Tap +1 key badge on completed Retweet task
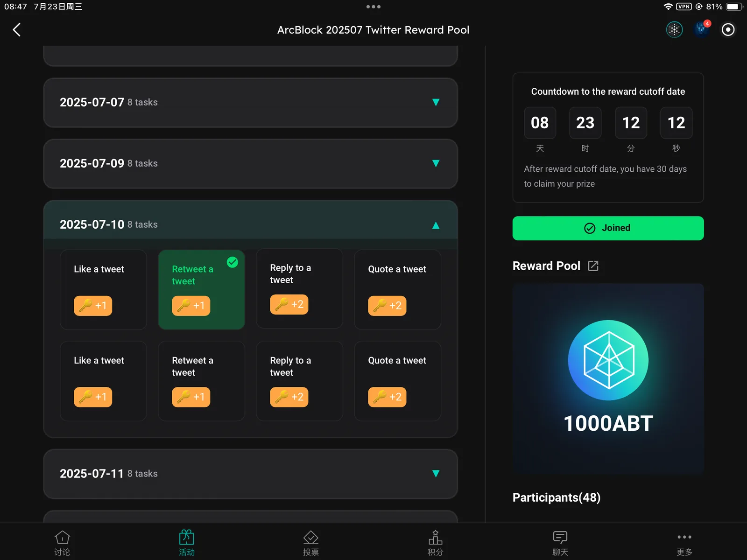 tap(191, 306)
